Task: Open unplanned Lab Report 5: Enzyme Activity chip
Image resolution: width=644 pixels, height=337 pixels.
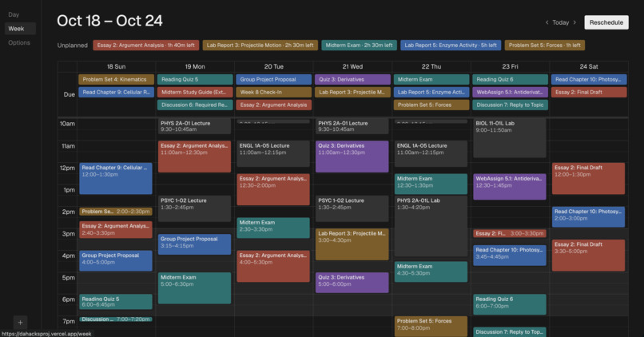Action: 451,46
